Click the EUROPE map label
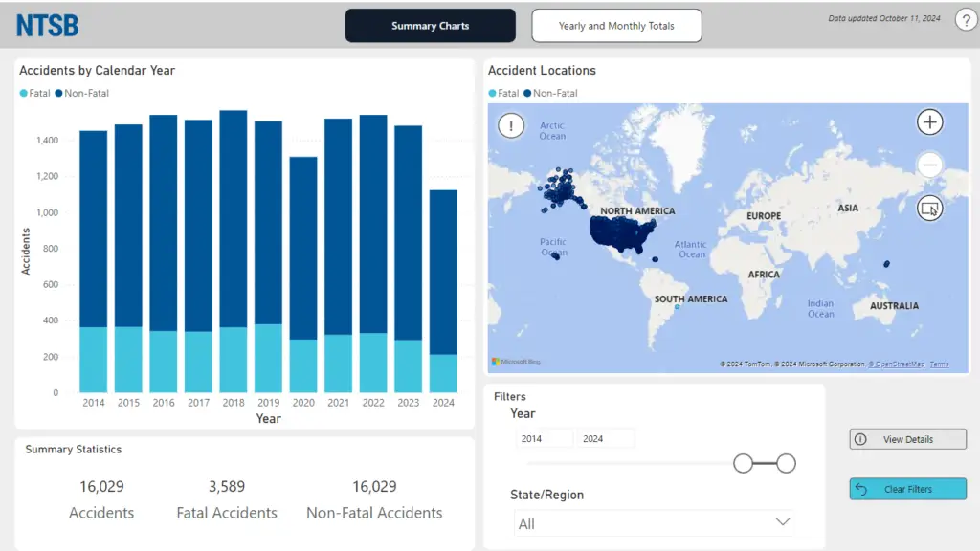 764,216
